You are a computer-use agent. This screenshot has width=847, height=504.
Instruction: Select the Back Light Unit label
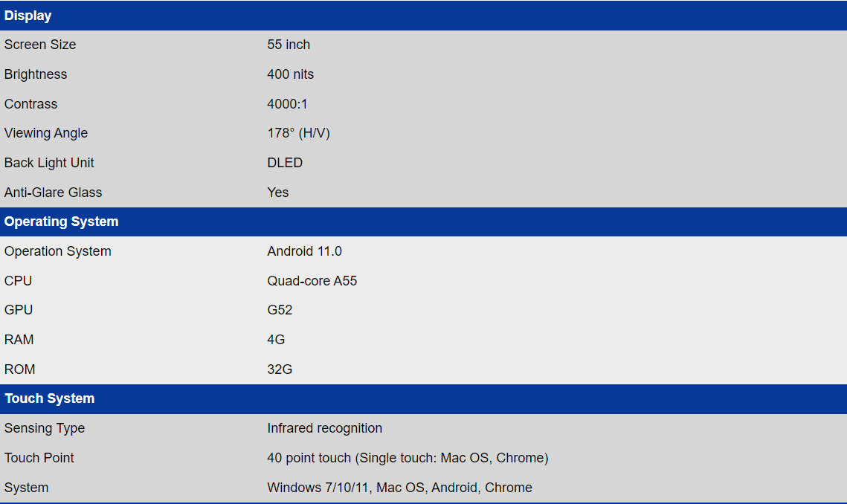(x=49, y=163)
